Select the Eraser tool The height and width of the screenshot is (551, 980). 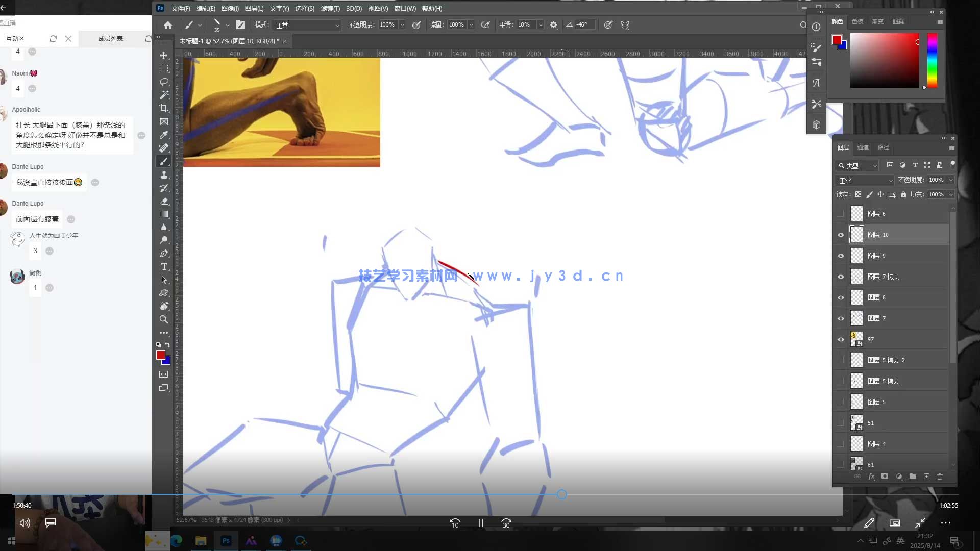[164, 201]
